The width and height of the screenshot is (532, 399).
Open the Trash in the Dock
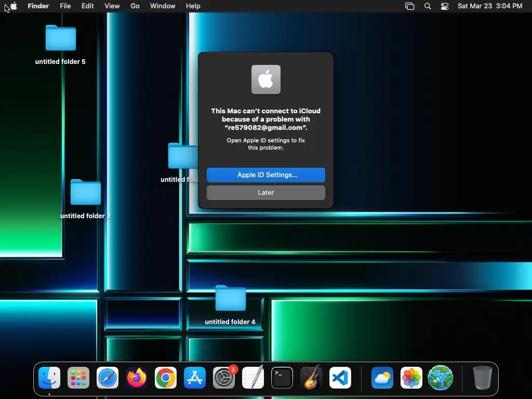[483, 378]
